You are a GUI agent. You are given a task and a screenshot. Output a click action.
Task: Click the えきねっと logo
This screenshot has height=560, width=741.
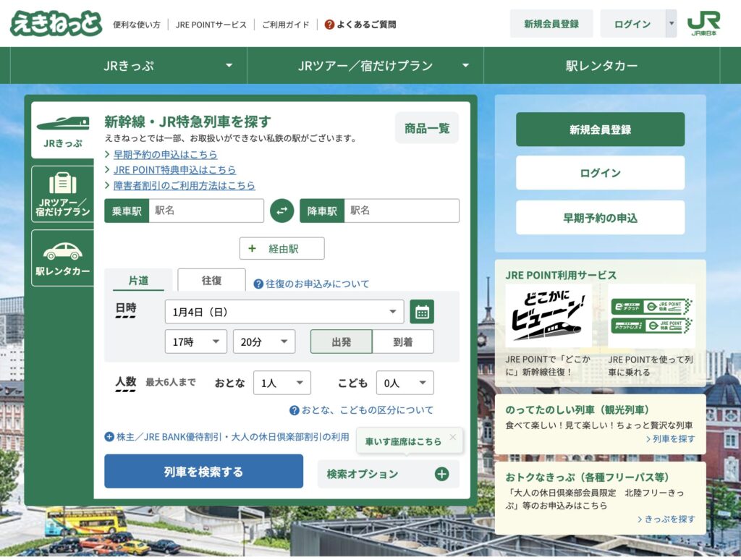pos(56,23)
